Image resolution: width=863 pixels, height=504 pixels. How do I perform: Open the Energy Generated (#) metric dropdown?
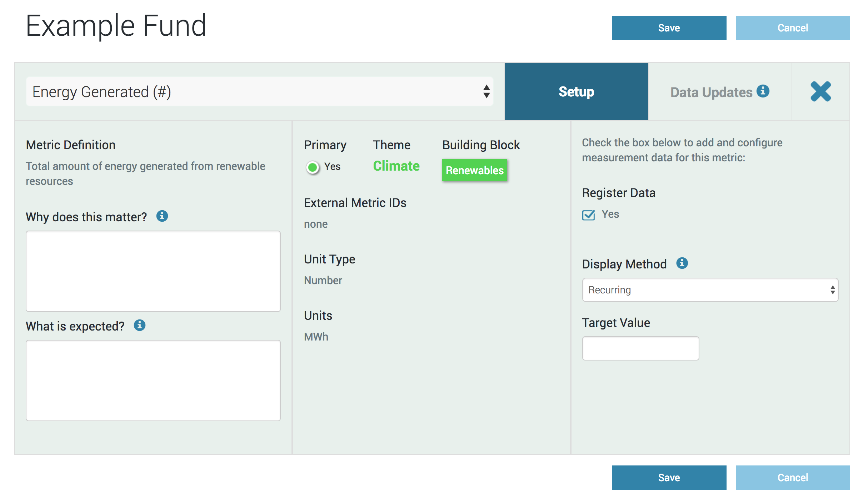[x=250, y=92]
